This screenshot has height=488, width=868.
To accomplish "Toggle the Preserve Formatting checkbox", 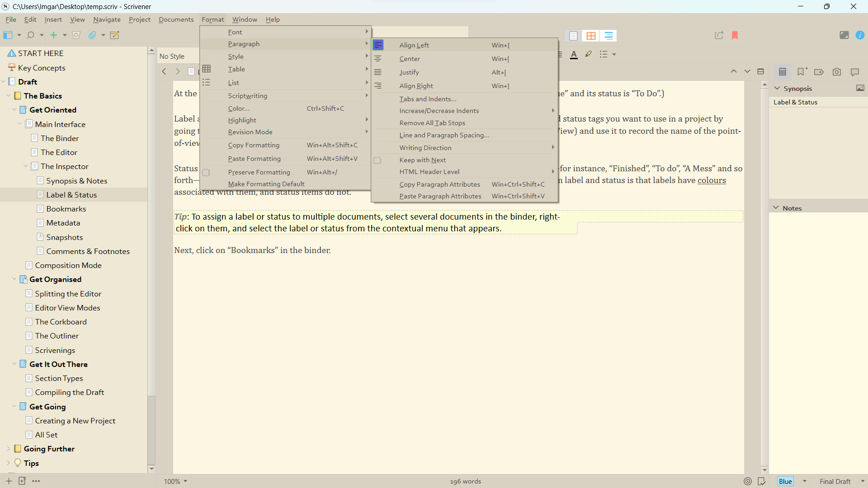I will 206,173.
